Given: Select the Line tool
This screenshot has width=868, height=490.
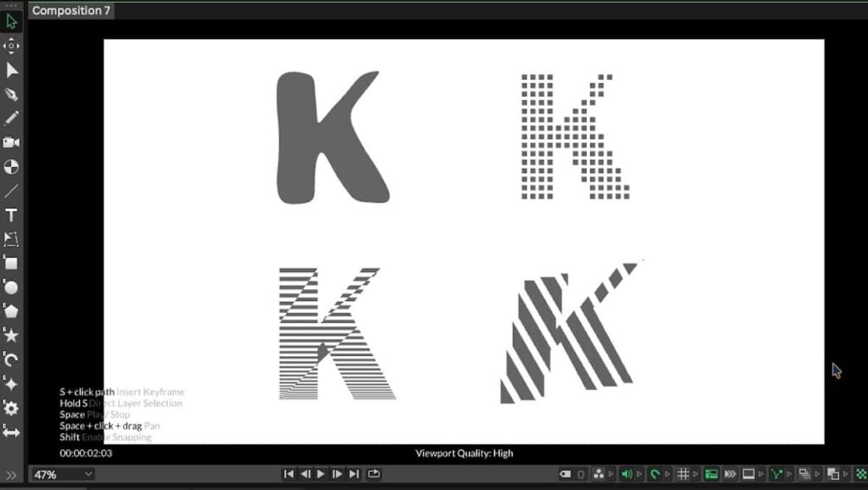Looking at the screenshot, I should pos(11,191).
